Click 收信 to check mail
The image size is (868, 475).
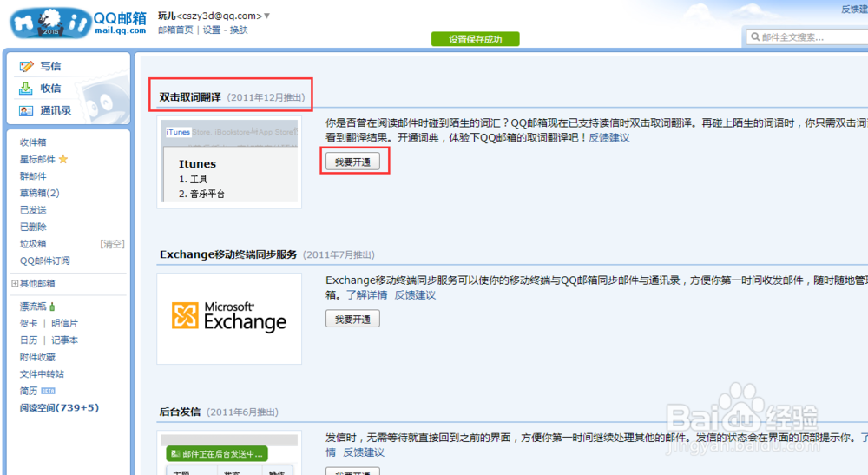(x=50, y=89)
